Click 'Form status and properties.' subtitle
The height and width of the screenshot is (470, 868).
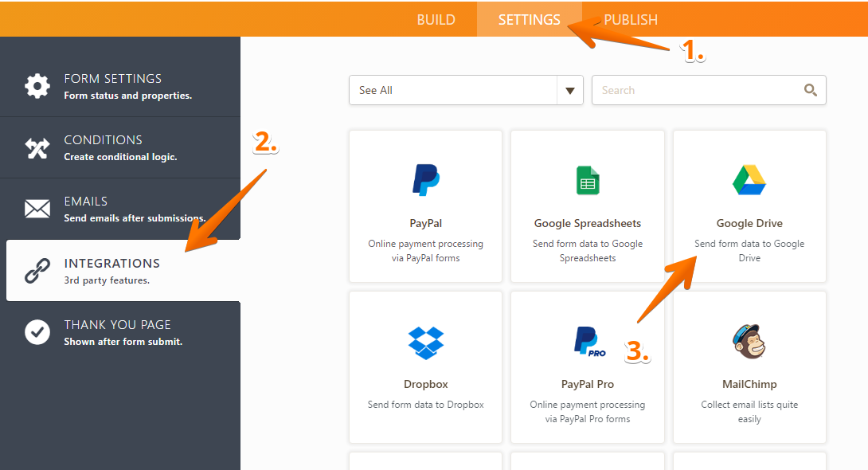click(x=128, y=96)
